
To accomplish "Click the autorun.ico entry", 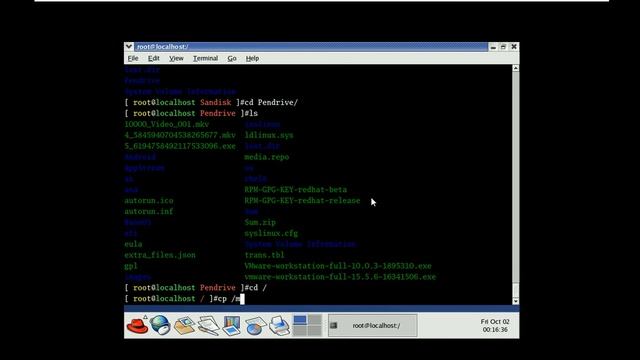I will 149,200.
